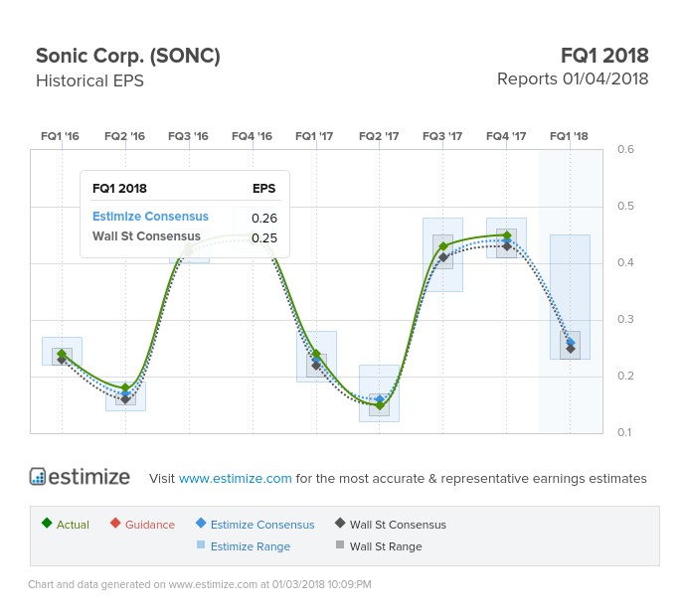Select the FQ4 '16 axis label
This screenshot has height=616, width=681.
(x=252, y=136)
